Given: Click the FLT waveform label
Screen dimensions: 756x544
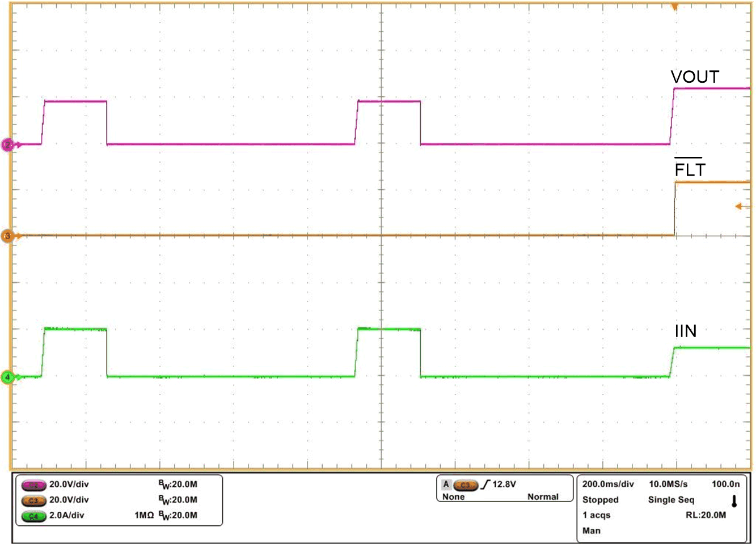Looking at the screenshot, I should click(690, 168).
